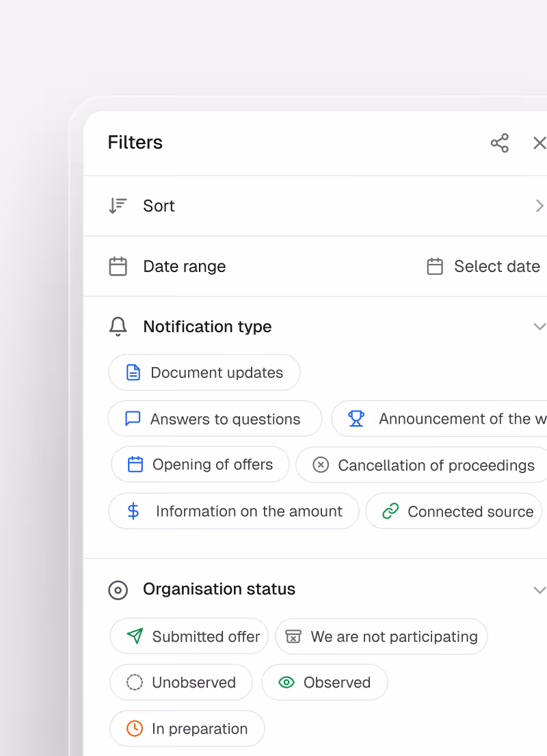Click the link icon on Connected source
The width and height of the screenshot is (547, 756).
tap(390, 511)
